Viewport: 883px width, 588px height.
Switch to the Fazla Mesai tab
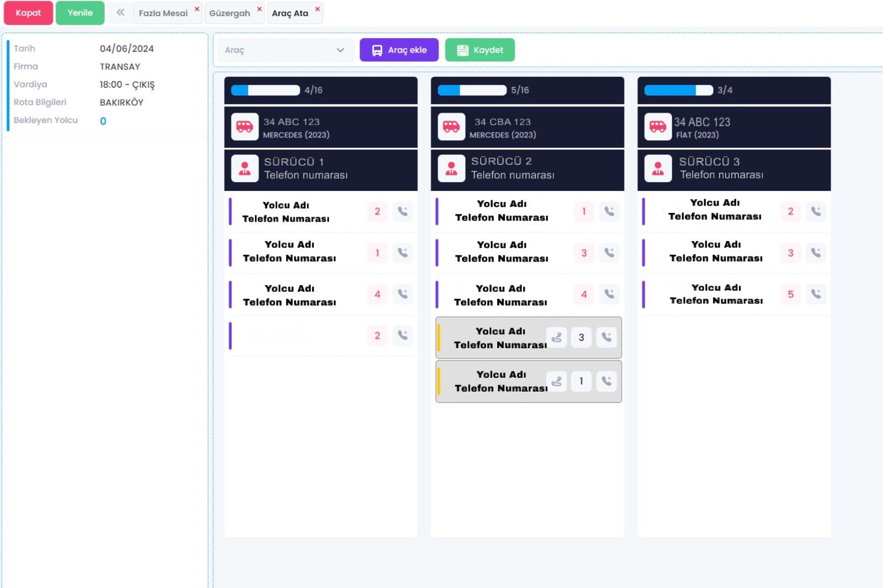coord(163,13)
